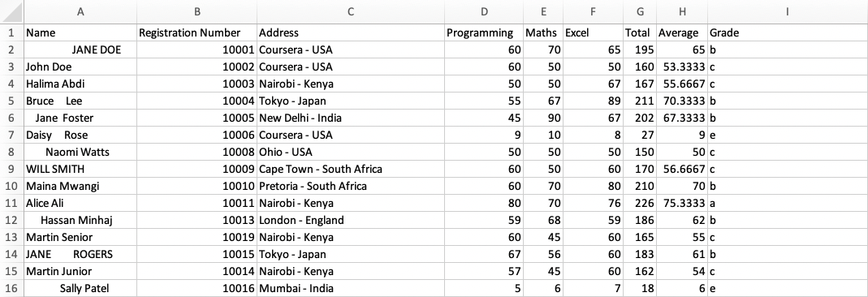Select the cell containing JANE DOE

point(80,49)
